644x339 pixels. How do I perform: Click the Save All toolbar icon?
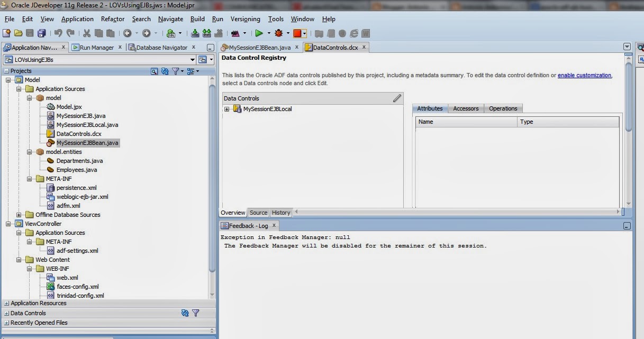tap(41, 33)
